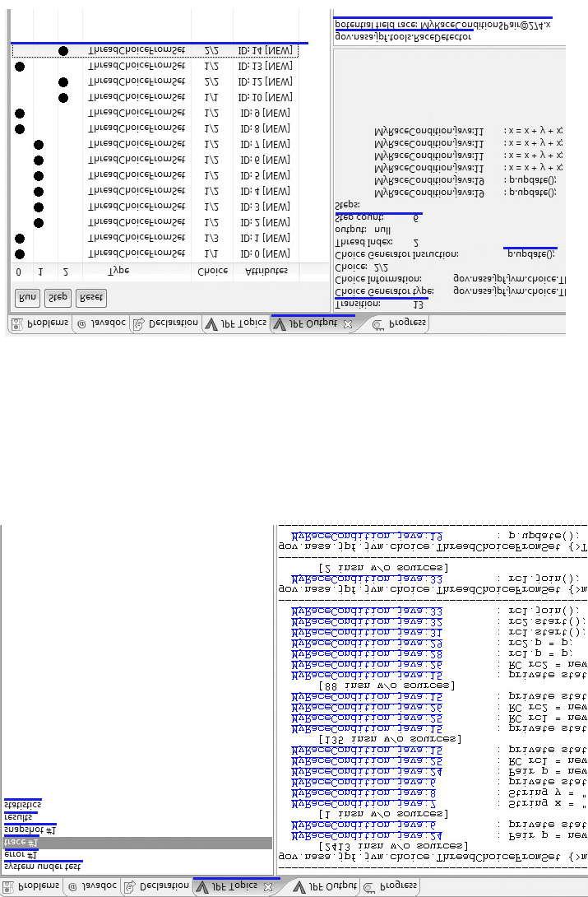Click thread dot in ID: 14 row
Screen dimensions: 588x897
coord(63,51)
